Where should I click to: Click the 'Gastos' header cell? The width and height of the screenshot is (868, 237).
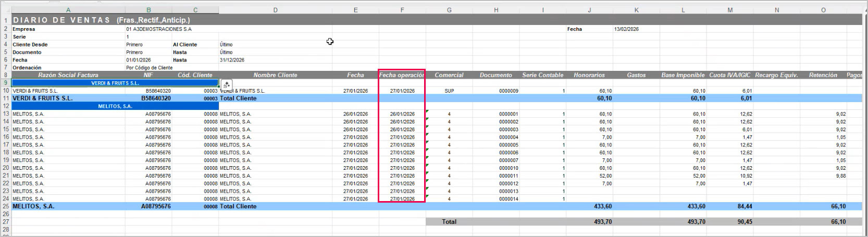tap(636, 75)
